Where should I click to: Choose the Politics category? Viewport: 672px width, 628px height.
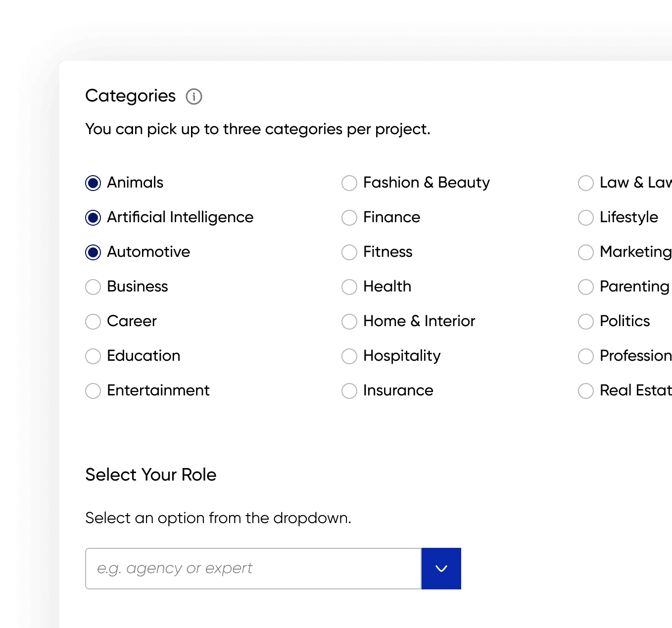point(586,322)
